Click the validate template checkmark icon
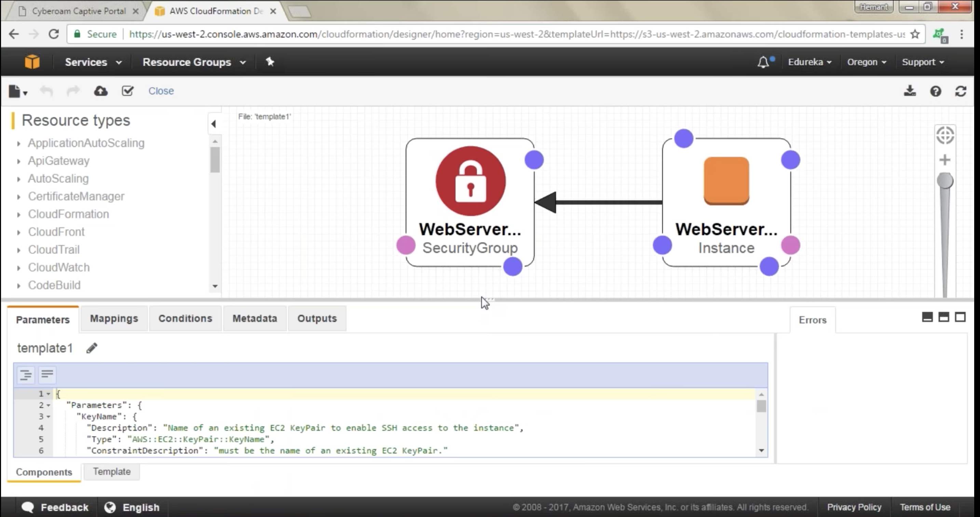 click(x=127, y=91)
